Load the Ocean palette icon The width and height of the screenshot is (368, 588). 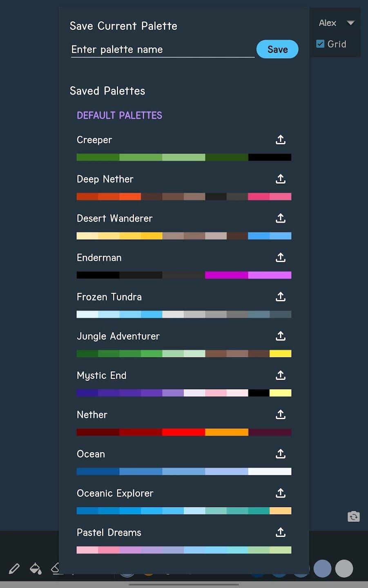(x=281, y=454)
